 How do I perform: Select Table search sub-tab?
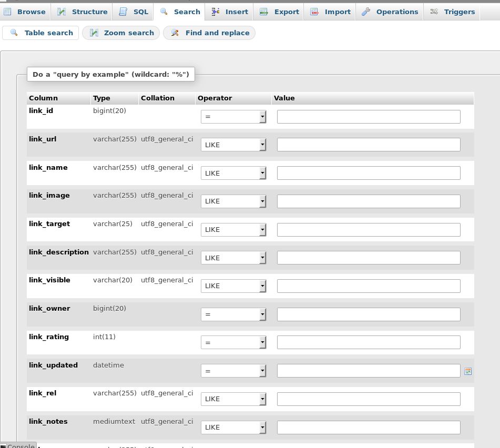(x=41, y=33)
